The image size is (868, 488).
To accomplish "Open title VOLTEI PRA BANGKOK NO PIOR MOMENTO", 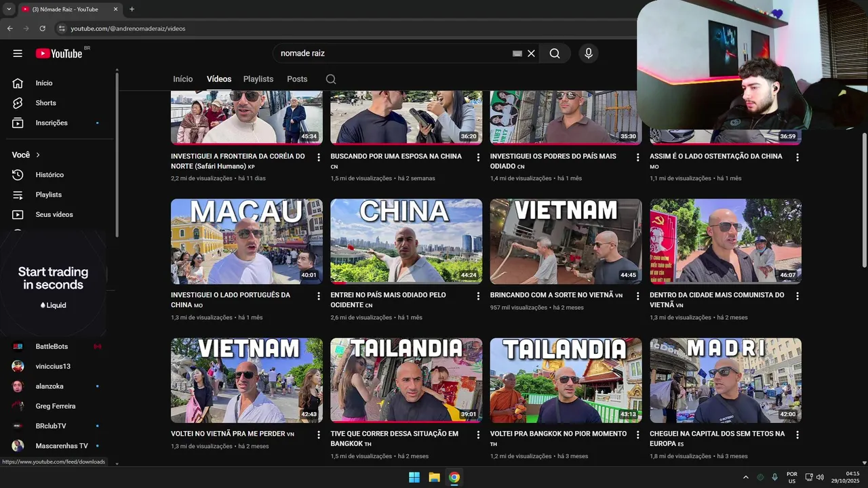I will 558,439.
